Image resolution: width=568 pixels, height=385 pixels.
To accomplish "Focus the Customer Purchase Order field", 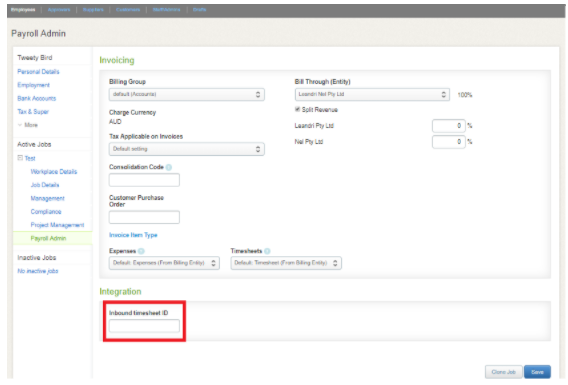I will [144, 217].
